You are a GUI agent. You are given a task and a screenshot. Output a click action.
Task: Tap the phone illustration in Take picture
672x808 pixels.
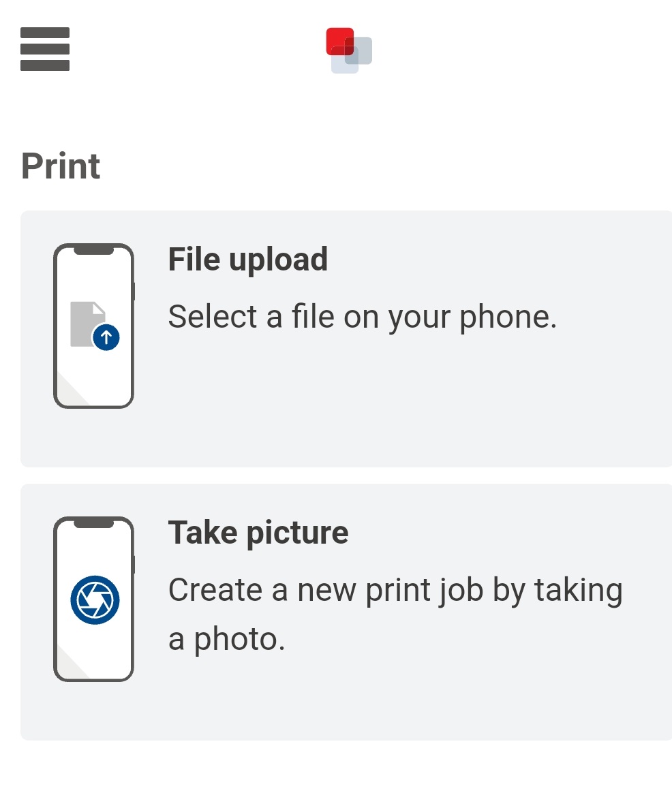click(94, 599)
